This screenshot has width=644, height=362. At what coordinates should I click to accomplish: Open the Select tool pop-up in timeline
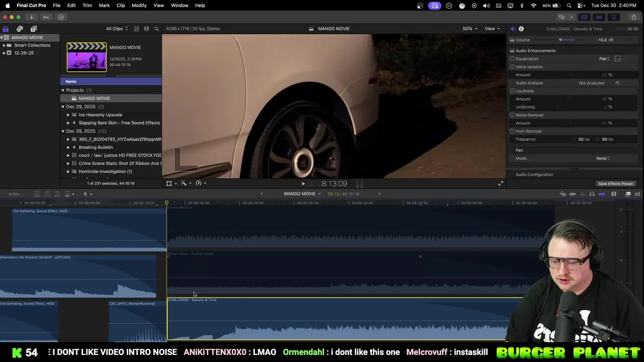[88, 194]
